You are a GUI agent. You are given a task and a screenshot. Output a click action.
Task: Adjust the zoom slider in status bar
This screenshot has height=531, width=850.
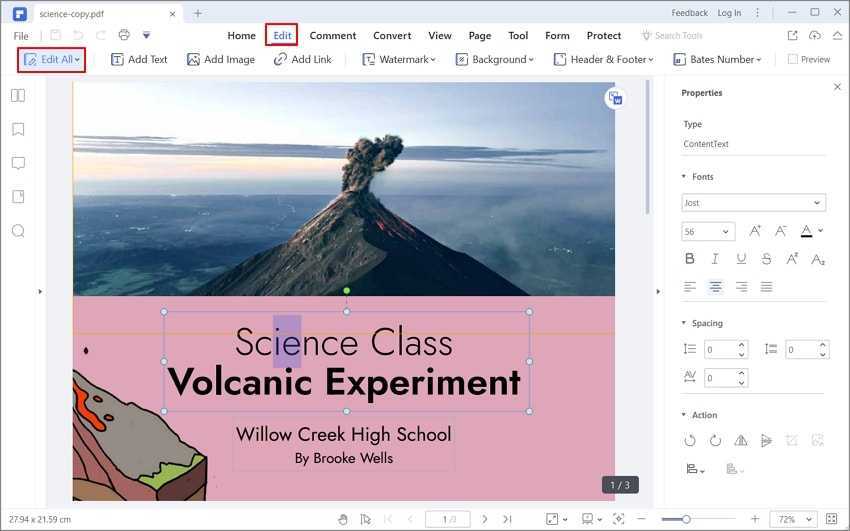point(686,519)
